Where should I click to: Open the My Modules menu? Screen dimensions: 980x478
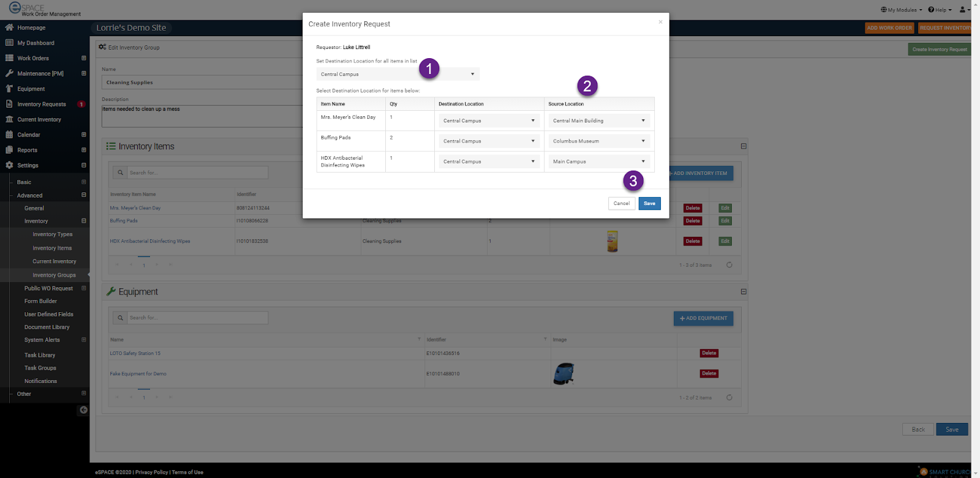(901, 10)
